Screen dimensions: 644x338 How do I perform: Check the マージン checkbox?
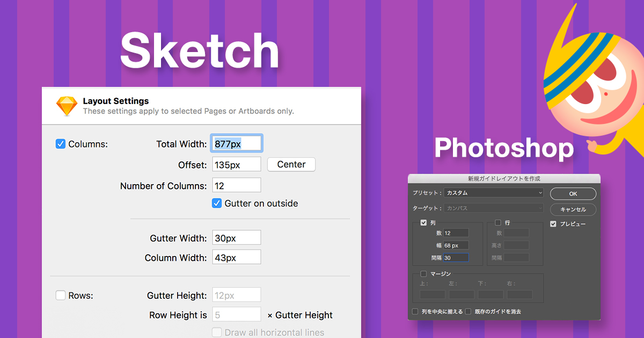click(423, 274)
